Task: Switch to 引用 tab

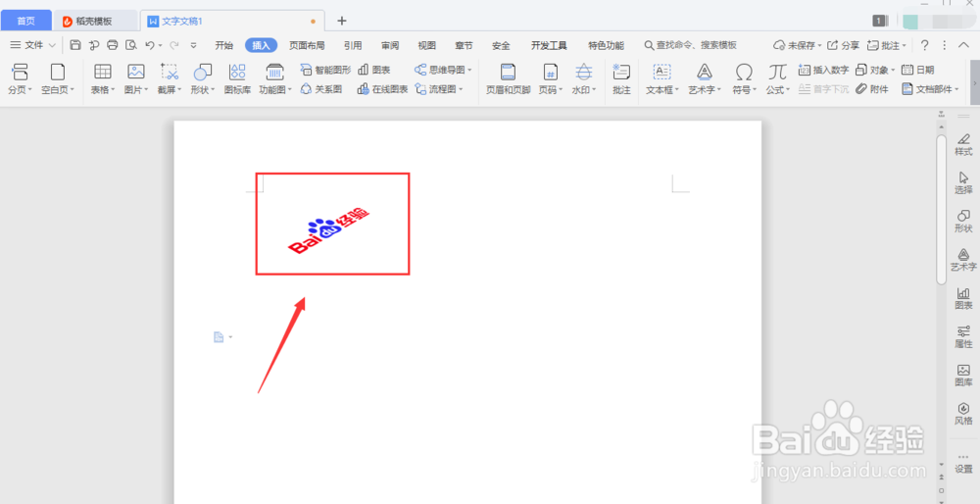Action: pos(353,45)
